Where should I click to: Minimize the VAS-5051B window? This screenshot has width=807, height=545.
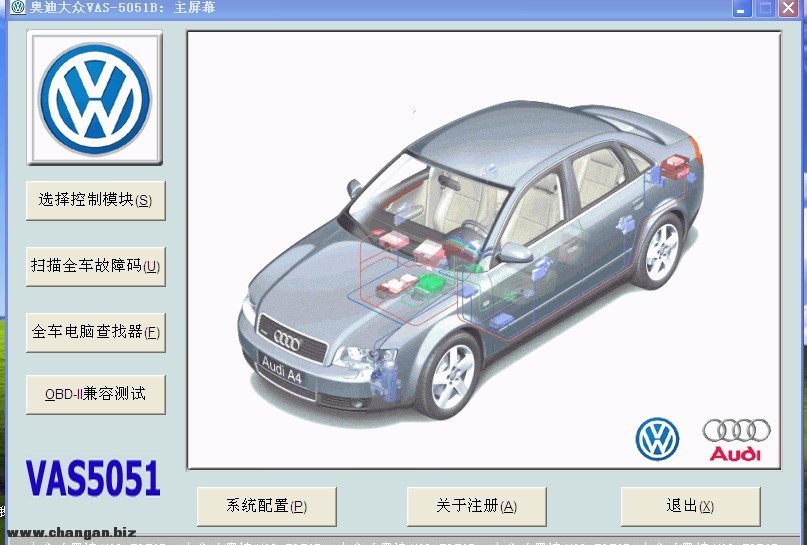tap(742, 8)
